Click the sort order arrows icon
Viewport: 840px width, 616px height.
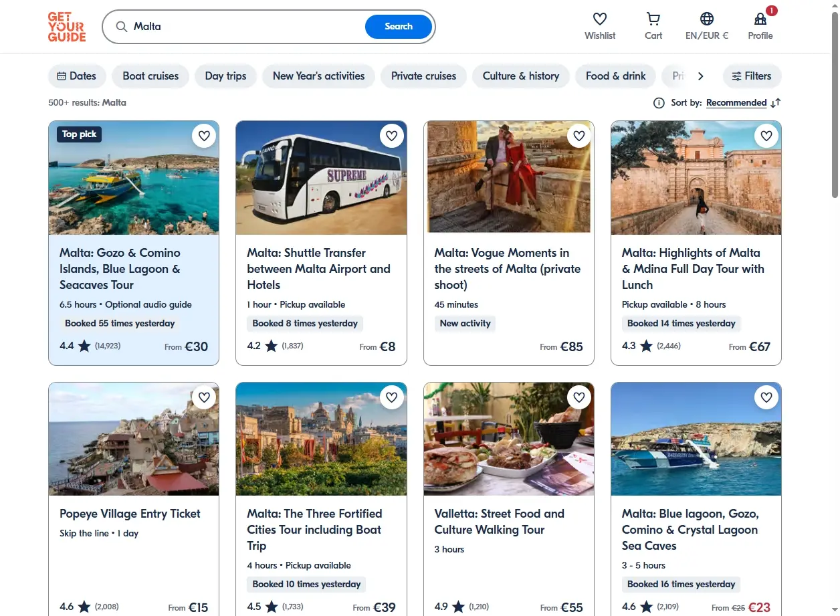point(776,103)
